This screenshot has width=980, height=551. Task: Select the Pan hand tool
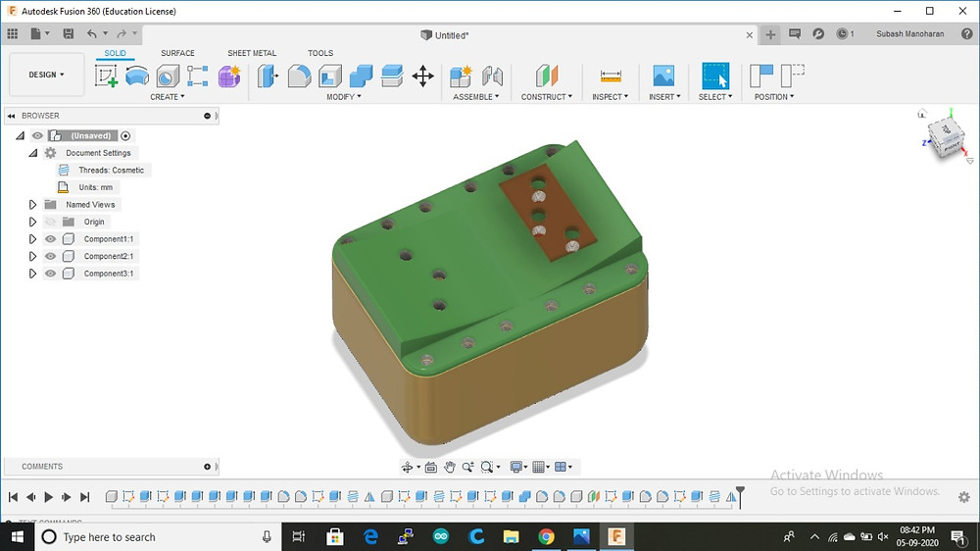click(x=450, y=467)
